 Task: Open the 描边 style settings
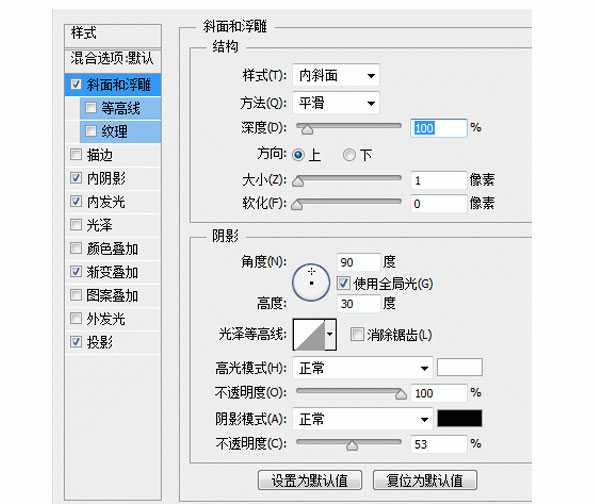point(113,155)
